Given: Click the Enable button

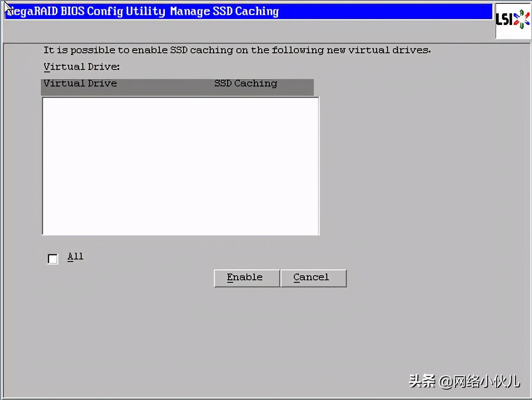Looking at the screenshot, I should coord(247,278).
